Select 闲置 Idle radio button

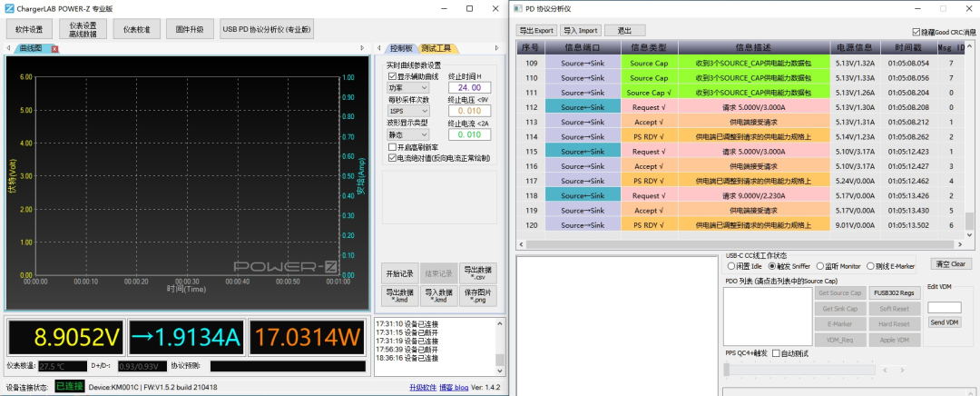click(731, 266)
